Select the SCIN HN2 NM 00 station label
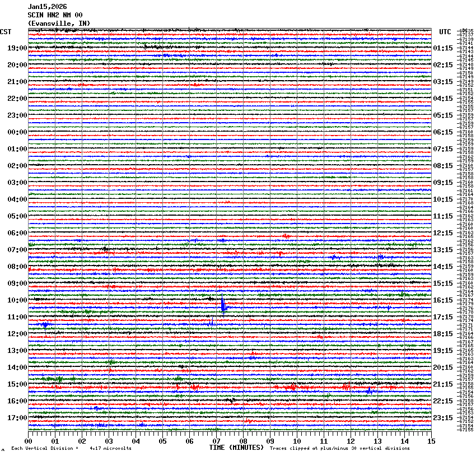This screenshot has width=476, height=456. point(55,15)
